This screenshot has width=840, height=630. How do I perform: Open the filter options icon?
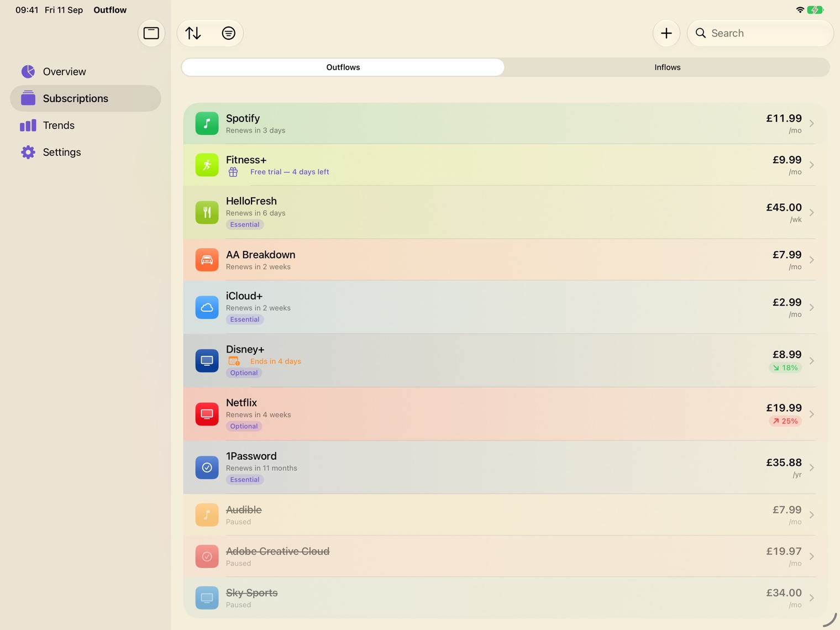(x=228, y=33)
